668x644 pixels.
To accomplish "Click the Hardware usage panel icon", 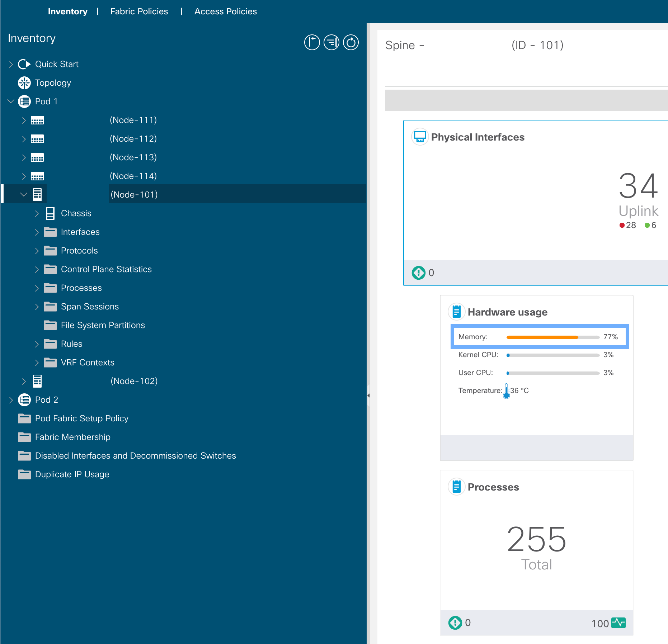I will pos(457,311).
